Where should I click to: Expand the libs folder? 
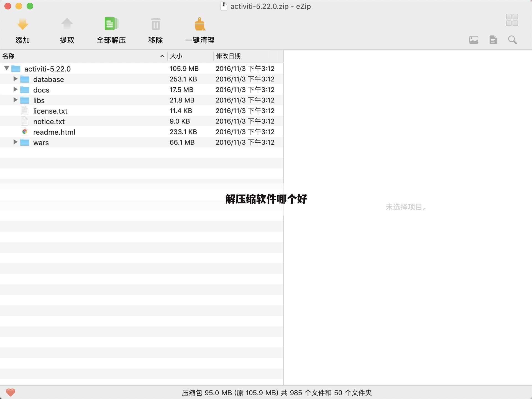click(x=15, y=100)
